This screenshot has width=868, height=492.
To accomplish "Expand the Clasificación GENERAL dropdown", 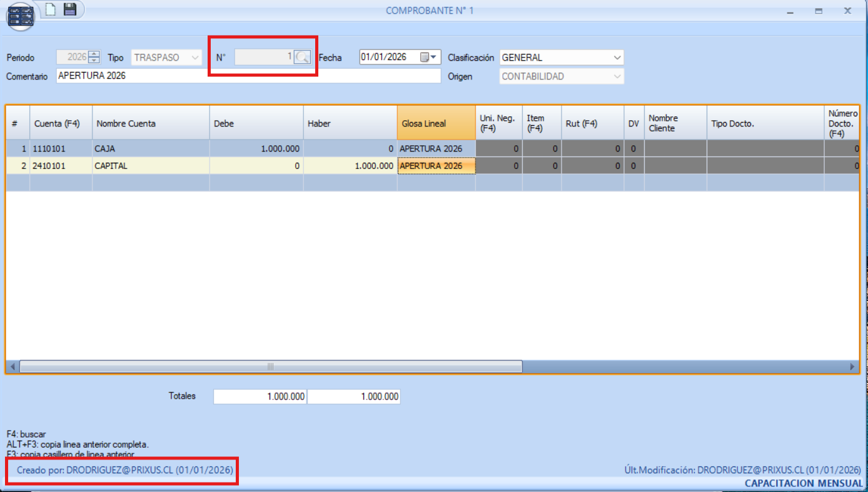I will coord(617,58).
